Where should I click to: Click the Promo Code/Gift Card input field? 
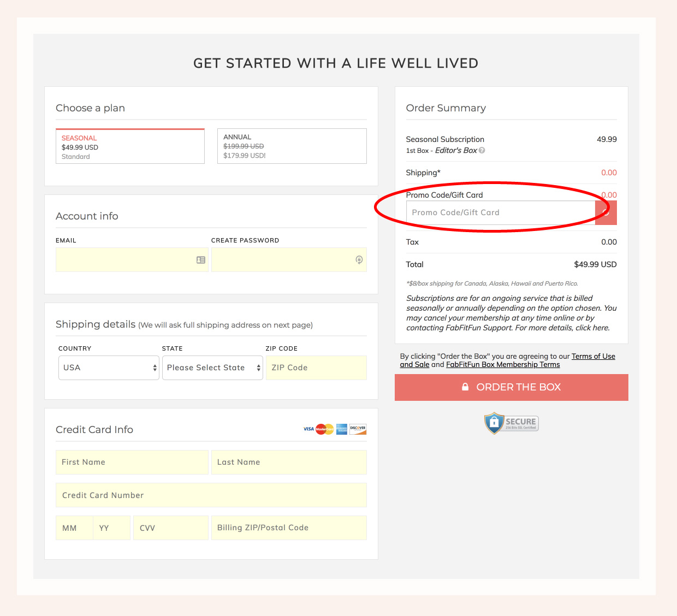[x=500, y=213]
